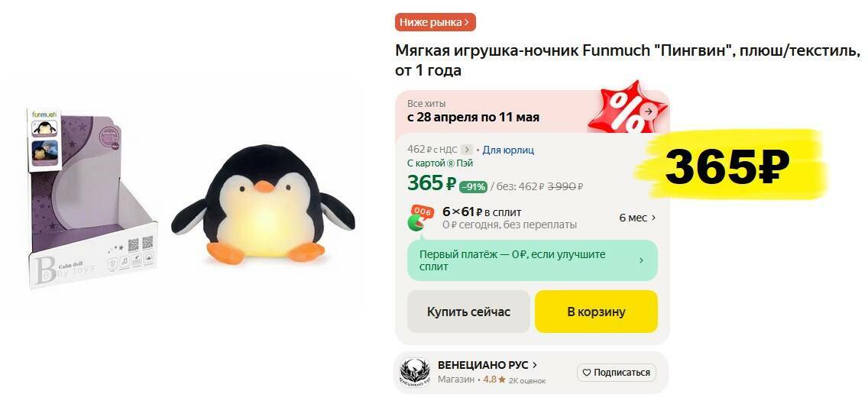
Task: Click the rating star next to 4.8
Action: 501,380
